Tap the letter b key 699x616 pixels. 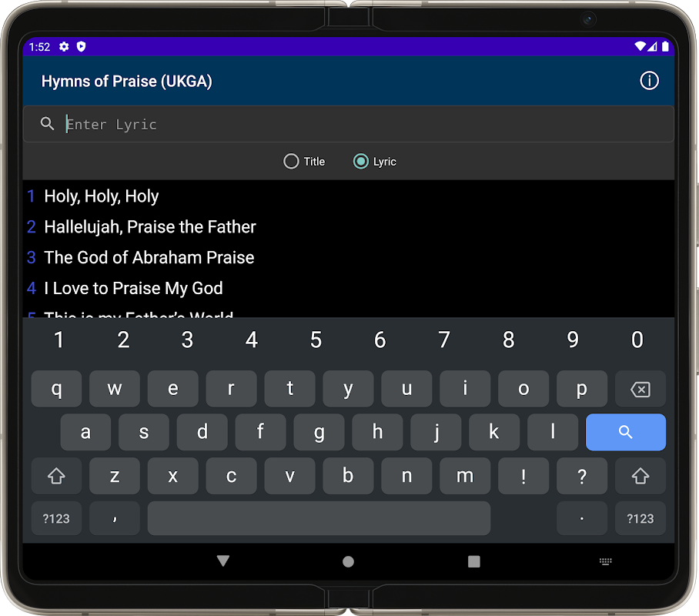(x=348, y=476)
